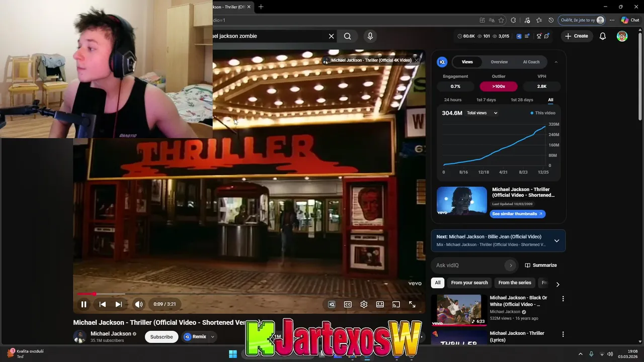Image resolution: width=644 pixels, height=362 pixels.
Task: Start voice search with microphone
Action: (x=370, y=36)
